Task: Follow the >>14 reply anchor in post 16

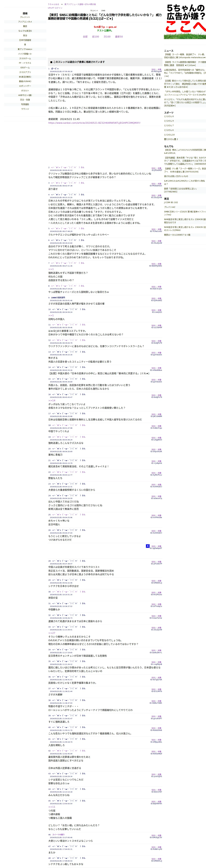Action: coord(52,401)
